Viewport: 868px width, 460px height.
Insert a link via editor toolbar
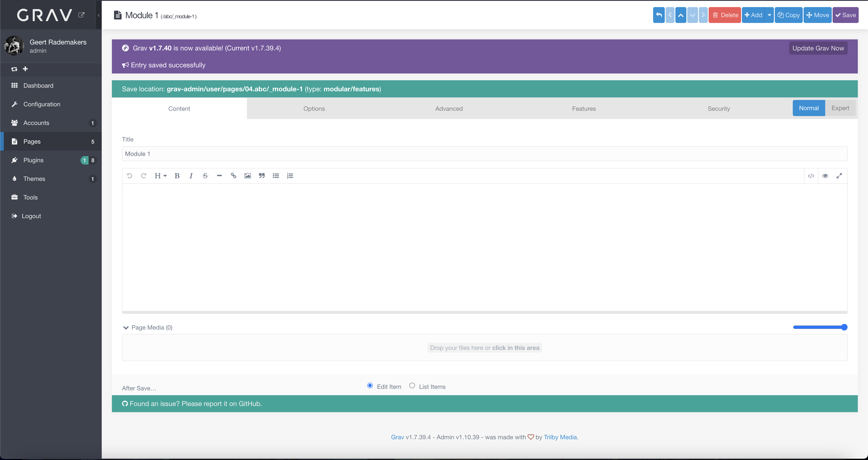point(233,176)
